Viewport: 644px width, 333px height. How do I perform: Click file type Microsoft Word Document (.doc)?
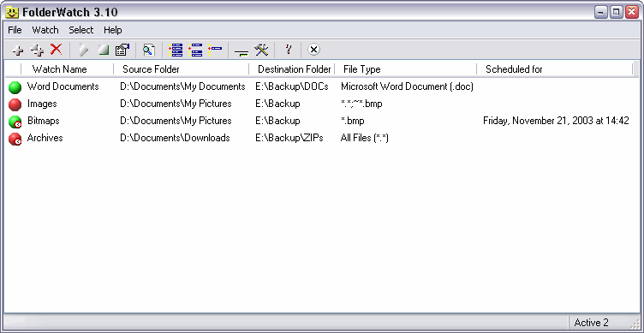click(407, 86)
